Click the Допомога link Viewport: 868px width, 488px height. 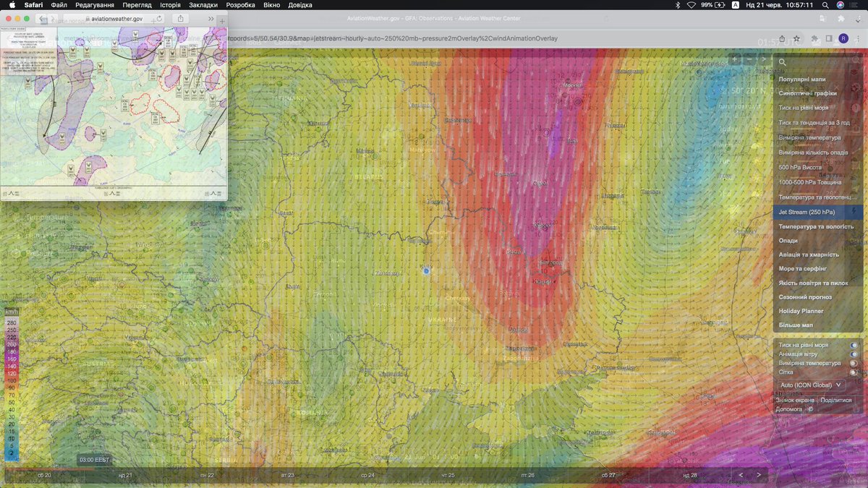pyautogui.click(x=789, y=409)
